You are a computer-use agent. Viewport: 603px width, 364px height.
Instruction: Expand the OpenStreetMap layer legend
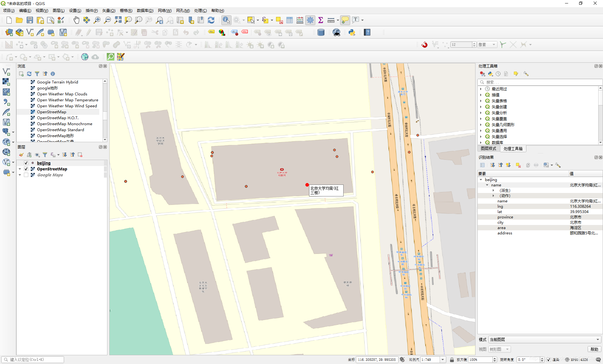point(20,169)
